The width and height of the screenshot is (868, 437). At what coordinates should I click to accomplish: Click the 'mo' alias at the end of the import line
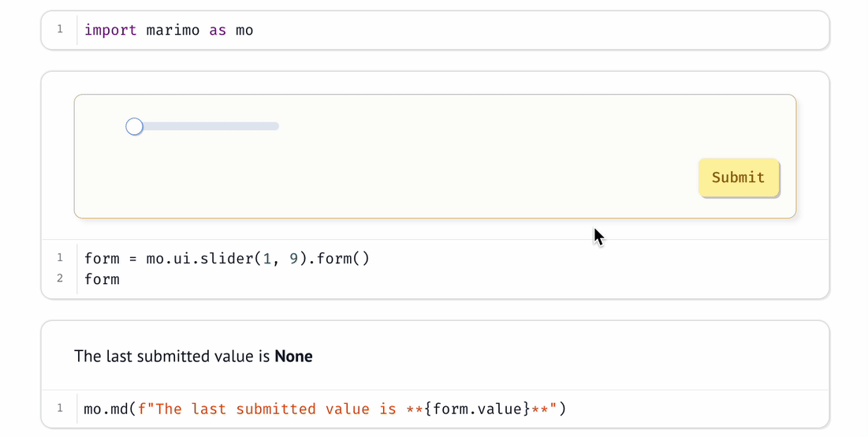click(x=244, y=31)
